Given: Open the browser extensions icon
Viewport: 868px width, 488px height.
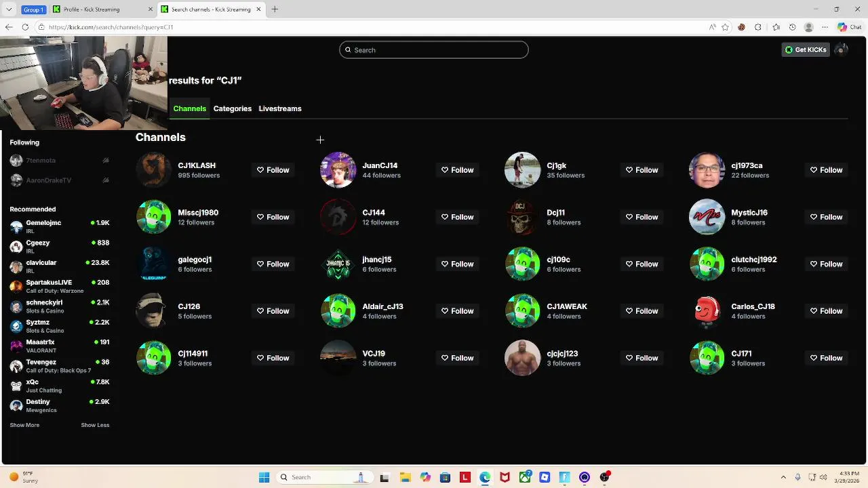Looking at the screenshot, I should [x=758, y=27].
